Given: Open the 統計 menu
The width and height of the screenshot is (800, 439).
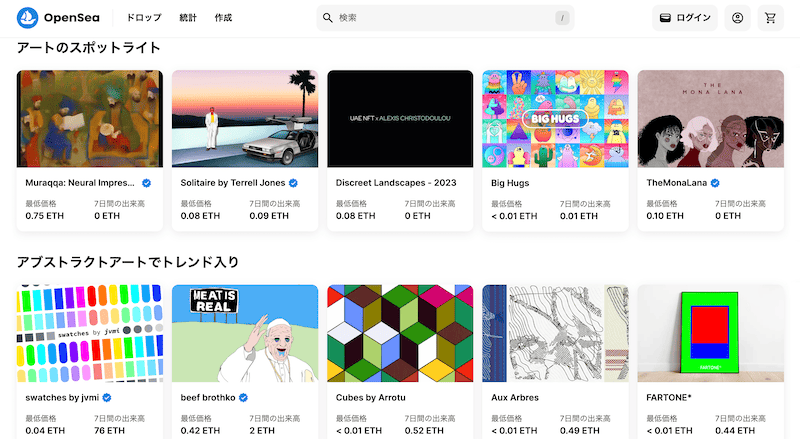Looking at the screenshot, I should click(188, 18).
